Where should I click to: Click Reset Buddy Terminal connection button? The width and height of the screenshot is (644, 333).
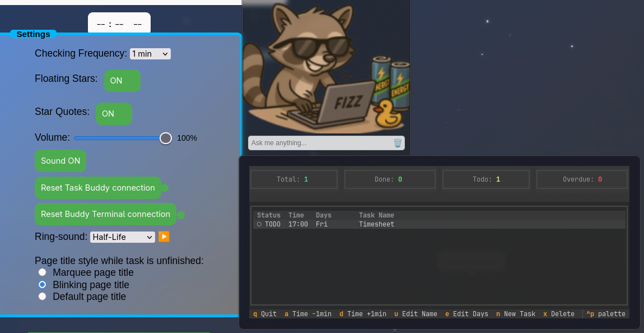tap(105, 214)
